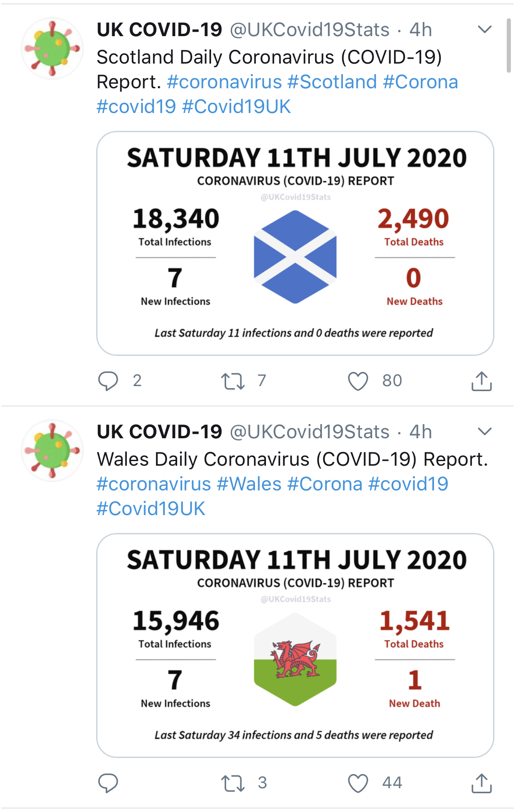Retweet the Wales Daily Coronavirus tweet
The width and height of the screenshot is (515, 812).
pos(233,783)
